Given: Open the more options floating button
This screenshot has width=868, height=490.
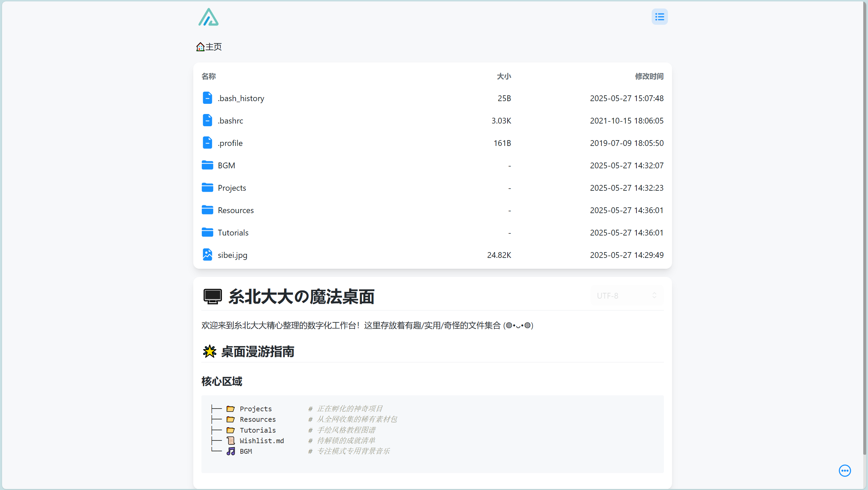Looking at the screenshot, I should click(845, 471).
